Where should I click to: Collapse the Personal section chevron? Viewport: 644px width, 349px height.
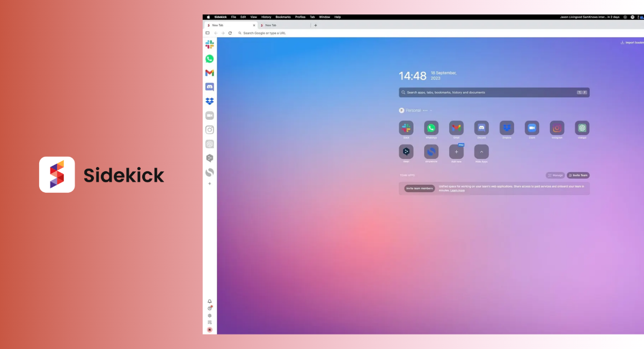point(431,111)
